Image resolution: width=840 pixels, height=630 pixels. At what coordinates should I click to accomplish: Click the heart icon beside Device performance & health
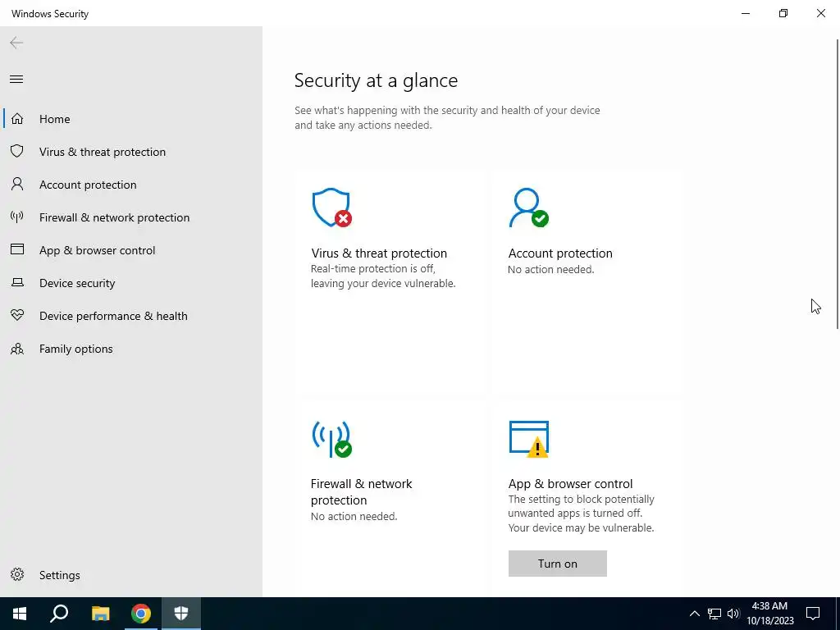[17, 315]
